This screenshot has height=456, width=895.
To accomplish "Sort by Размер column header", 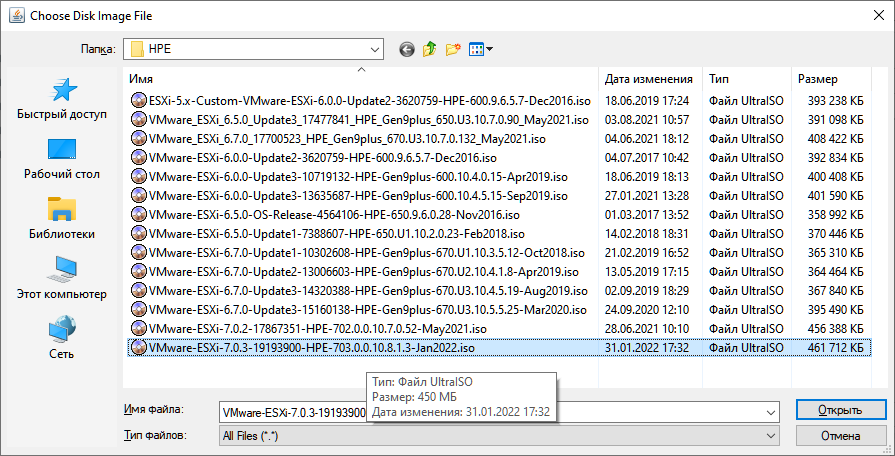I will (x=832, y=79).
